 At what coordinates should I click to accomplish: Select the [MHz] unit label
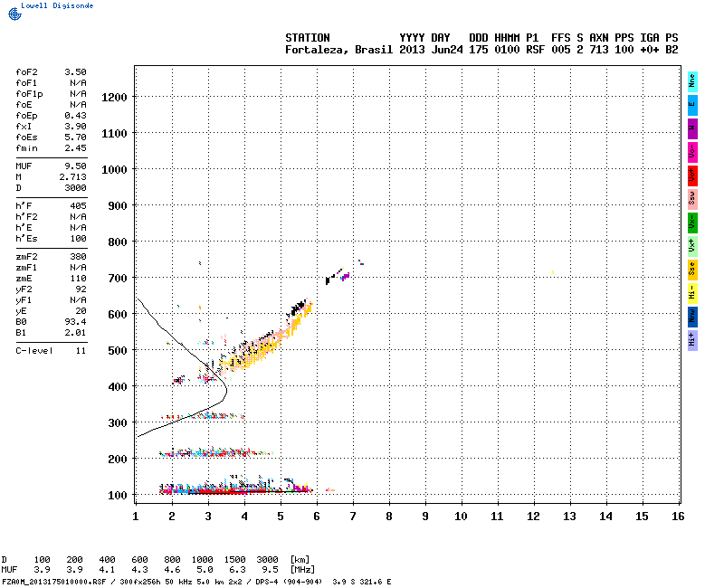(x=302, y=570)
